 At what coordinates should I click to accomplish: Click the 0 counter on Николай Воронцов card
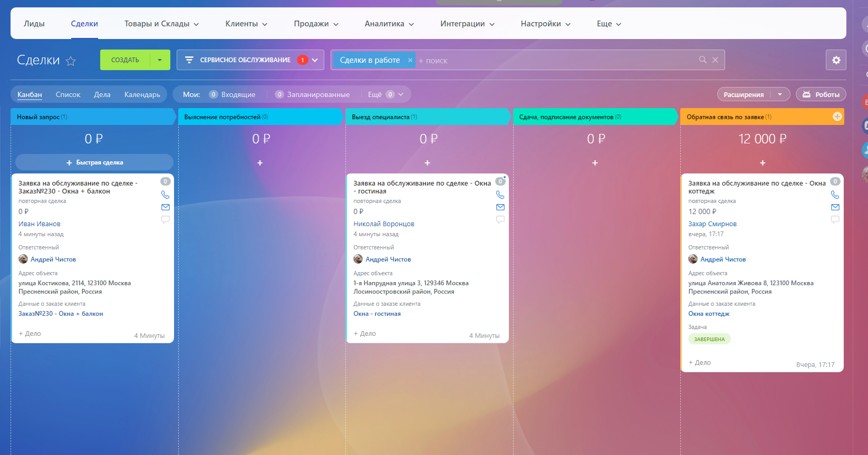click(x=500, y=181)
